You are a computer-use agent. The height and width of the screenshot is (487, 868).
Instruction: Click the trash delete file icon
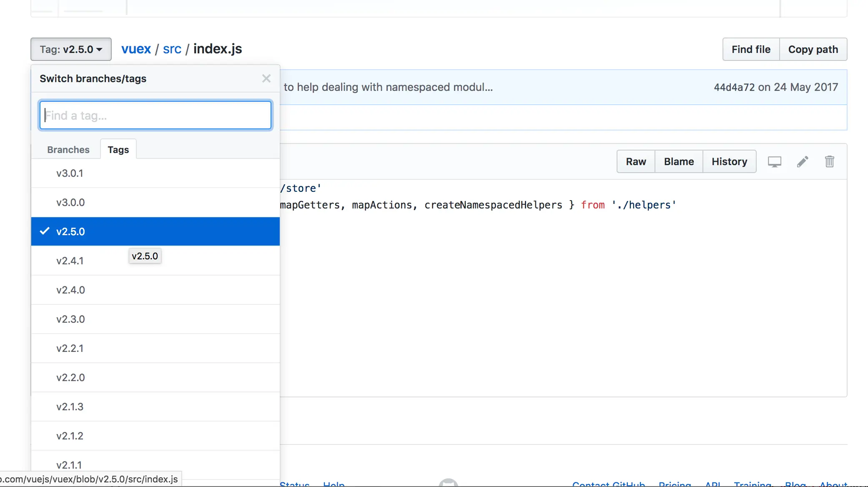click(829, 162)
